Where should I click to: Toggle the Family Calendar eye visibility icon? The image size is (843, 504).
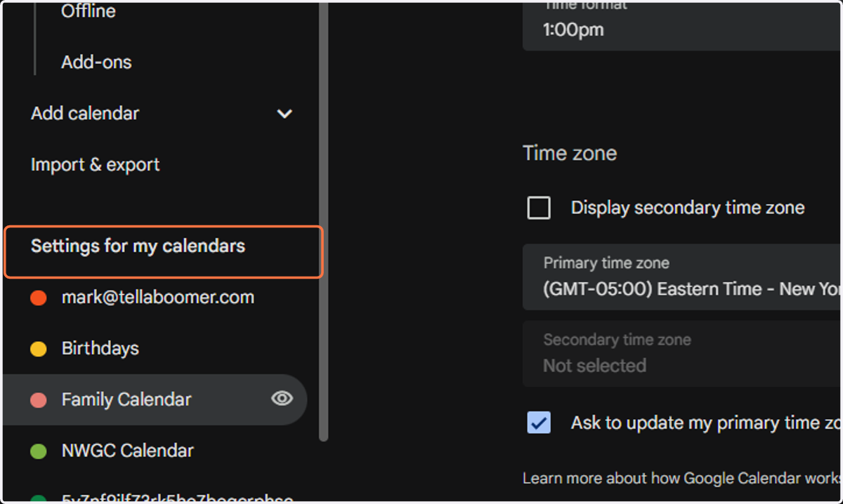[282, 399]
